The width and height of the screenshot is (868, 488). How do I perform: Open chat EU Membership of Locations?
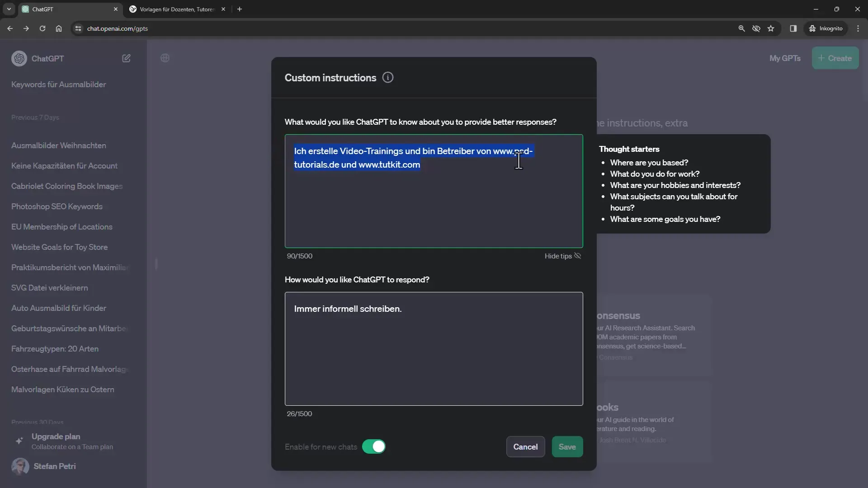[62, 227]
